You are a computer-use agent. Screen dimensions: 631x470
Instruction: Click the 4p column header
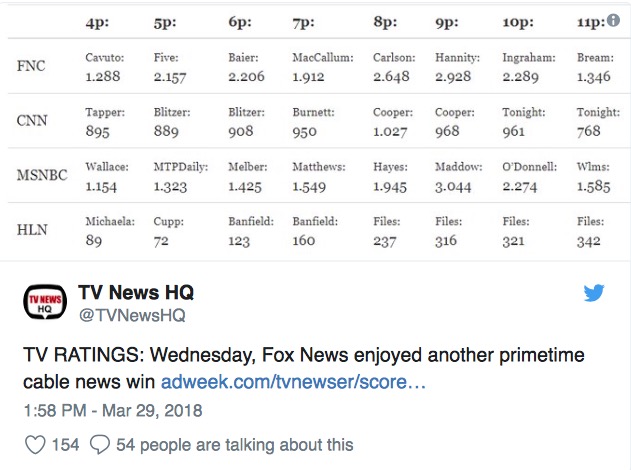coord(97,22)
